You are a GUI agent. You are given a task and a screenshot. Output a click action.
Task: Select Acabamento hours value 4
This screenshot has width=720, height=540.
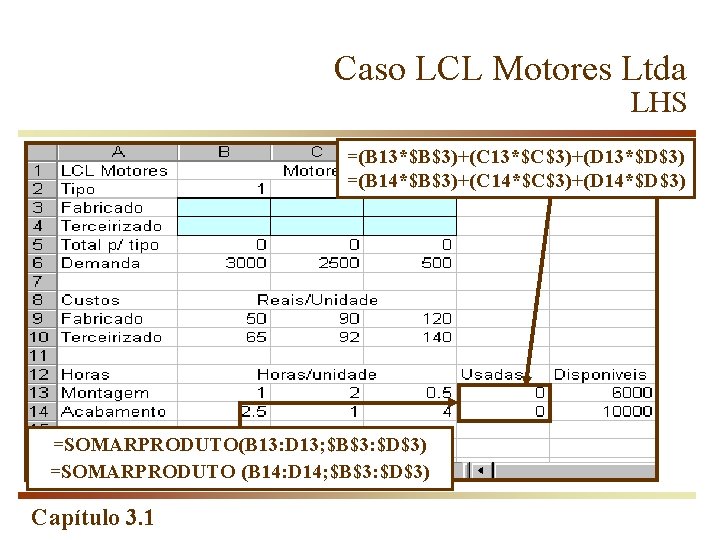click(x=410, y=411)
